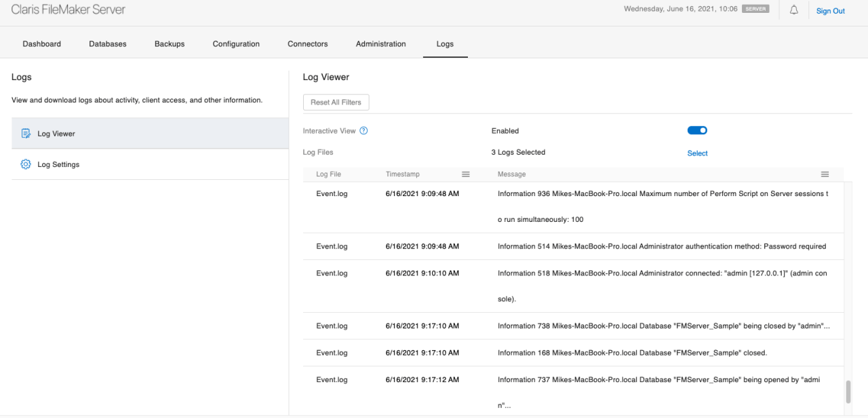868x418 pixels.
Task: Click timestamp 6/16/2021 9:17:12 AM
Action: point(422,380)
